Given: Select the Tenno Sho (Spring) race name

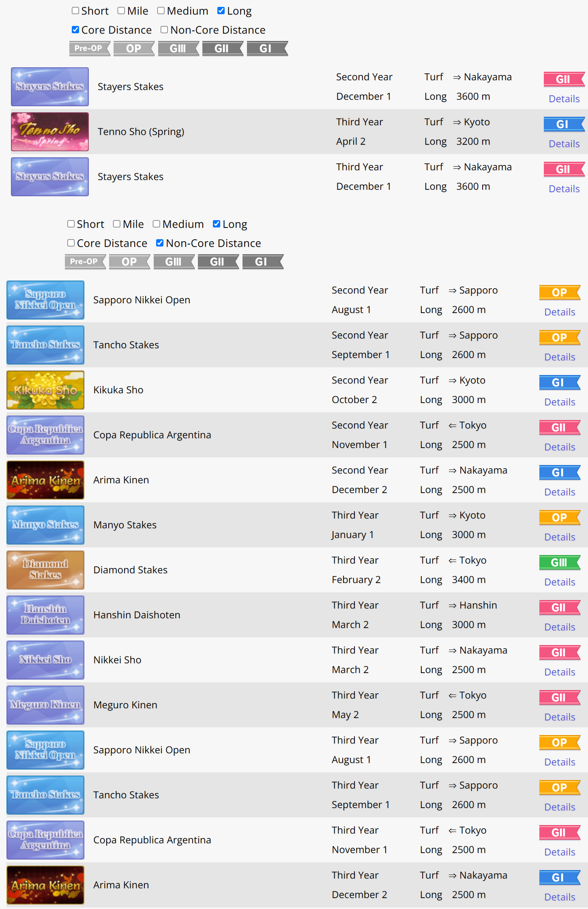Looking at the screenshot, I should [x=141, y=132].
